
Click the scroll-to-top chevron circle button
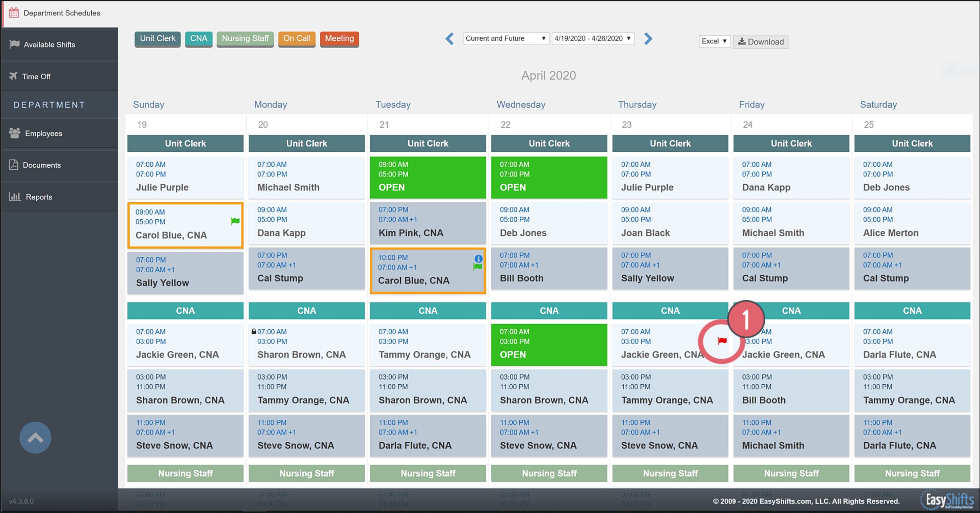click(35, 437)
